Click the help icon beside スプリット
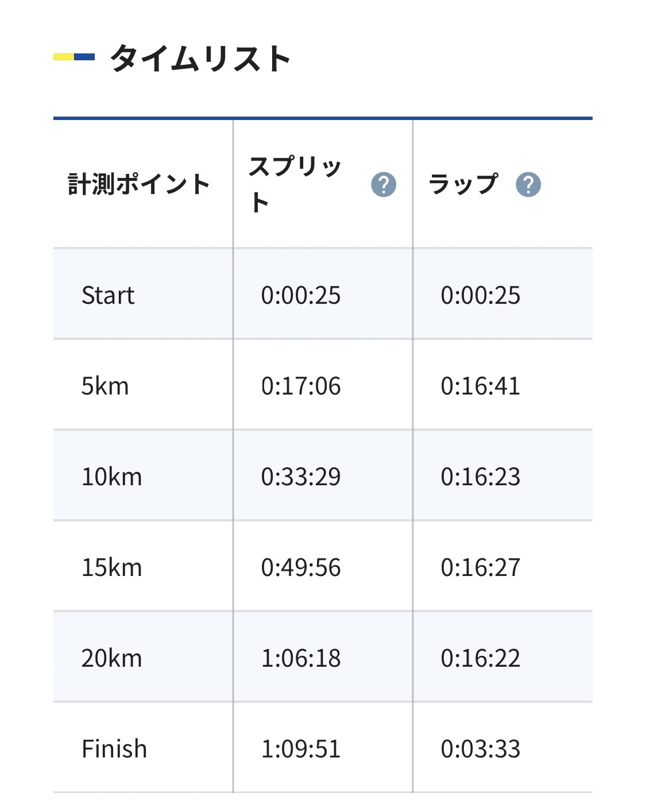This screenshot has height=812, width=646. (x=384, y=185)
